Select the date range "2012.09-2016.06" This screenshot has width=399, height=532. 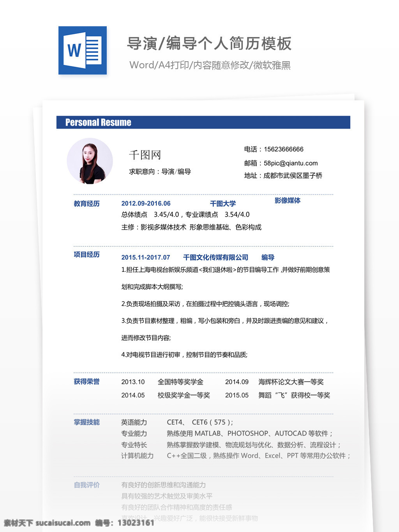coord(146,203)
